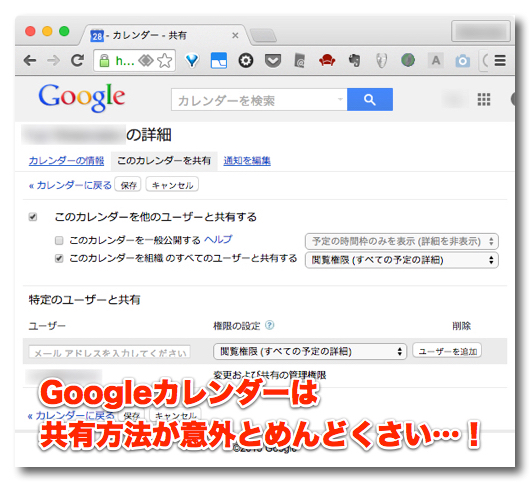530x482 pixels.
Task: Open the ヘルプ link
Action: pos(218,240)
